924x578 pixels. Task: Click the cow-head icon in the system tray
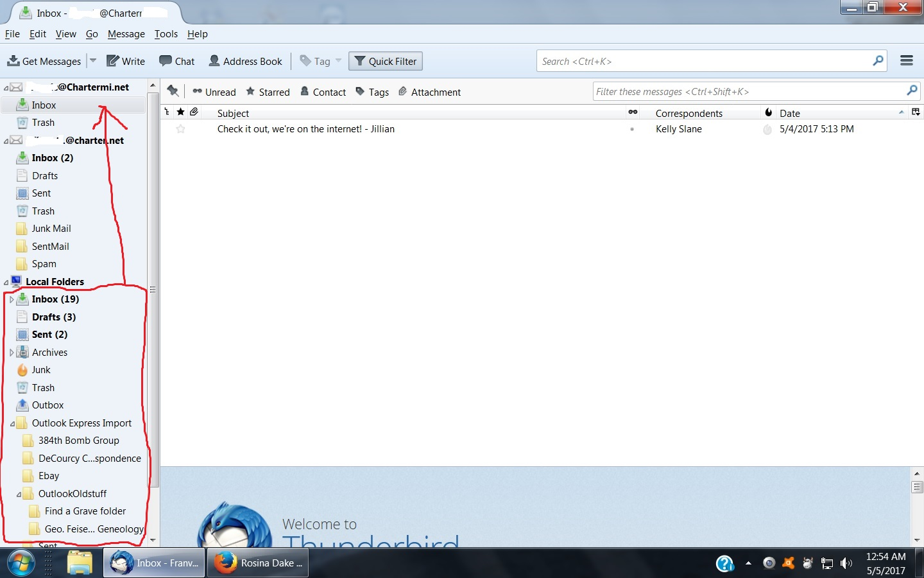pos(808,563)
